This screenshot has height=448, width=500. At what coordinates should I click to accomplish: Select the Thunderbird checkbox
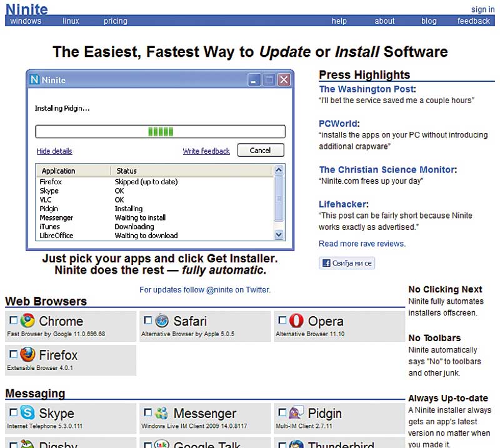(282, 445)
